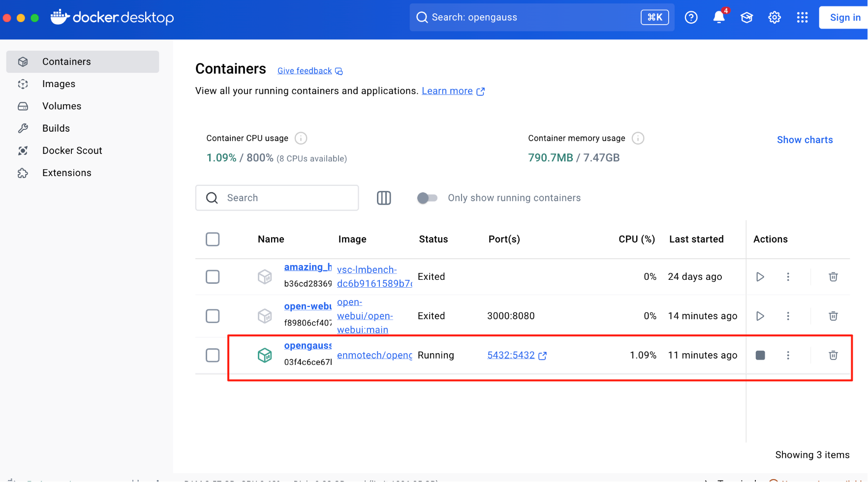Open Docker Scout from the sidebar

click(x=72, y=151)
